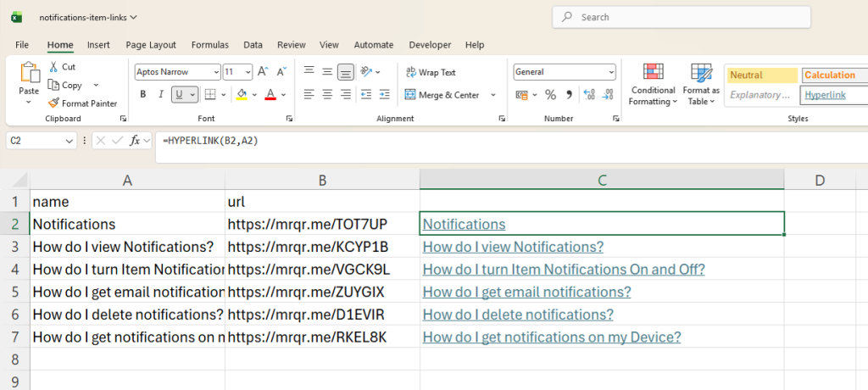Toggle Wrap Text

pyautogui.click(x=431, y=72)
